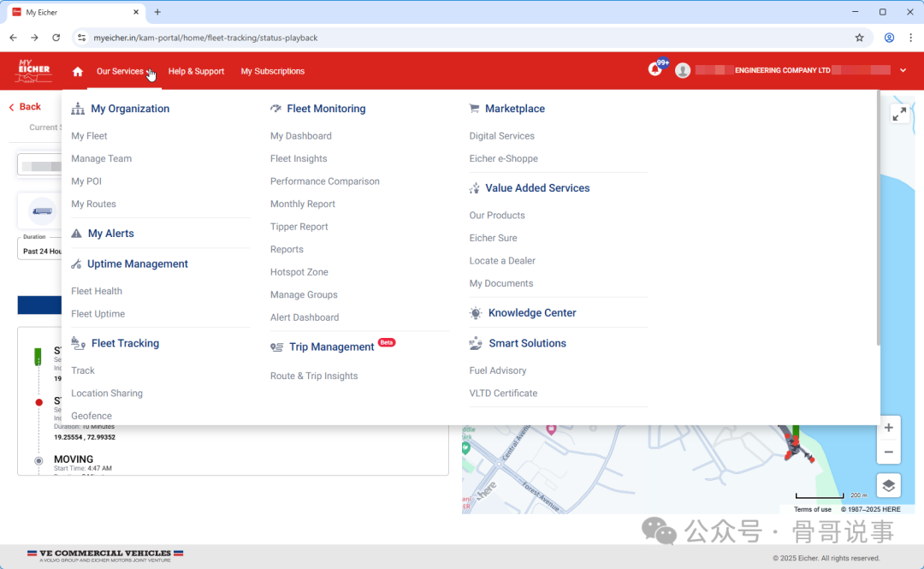Open Tipper Report
Screen dimensions: 924x569
coord(299,227)
